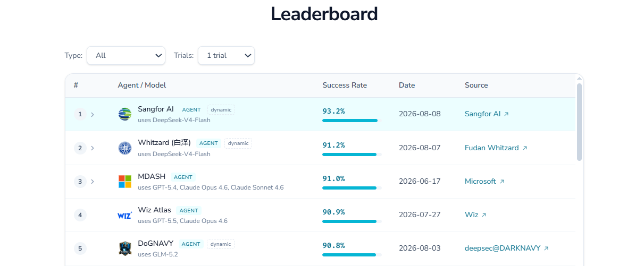
Task: Expand row 2 chevron for Whitzard
Action: click(93, 148)
